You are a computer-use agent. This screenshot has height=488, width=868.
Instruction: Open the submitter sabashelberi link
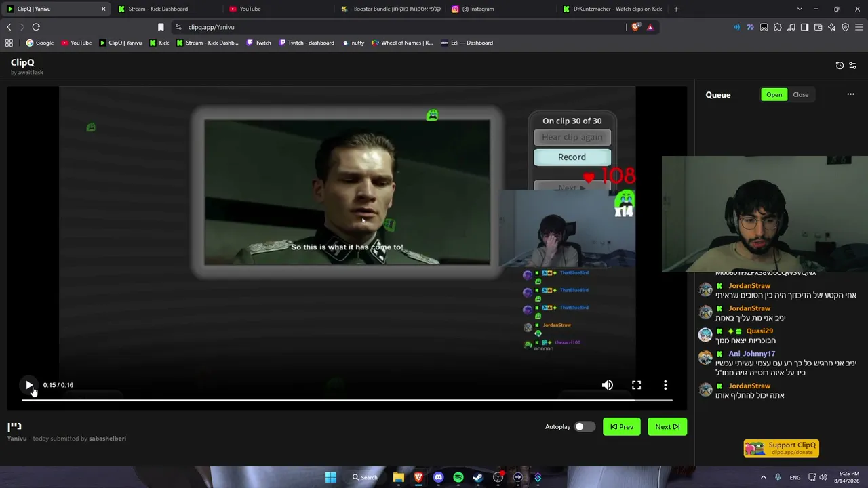[x=107, y=439]
